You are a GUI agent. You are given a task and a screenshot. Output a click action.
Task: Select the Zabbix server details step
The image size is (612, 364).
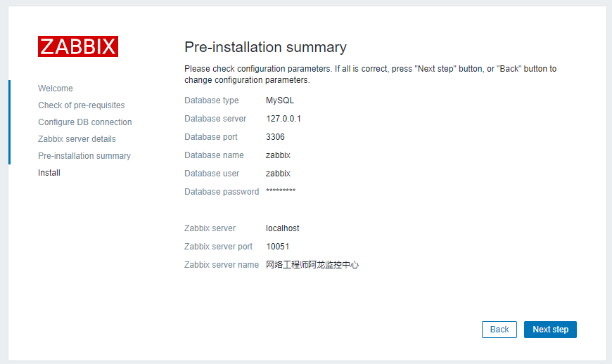tap(77, 139)
